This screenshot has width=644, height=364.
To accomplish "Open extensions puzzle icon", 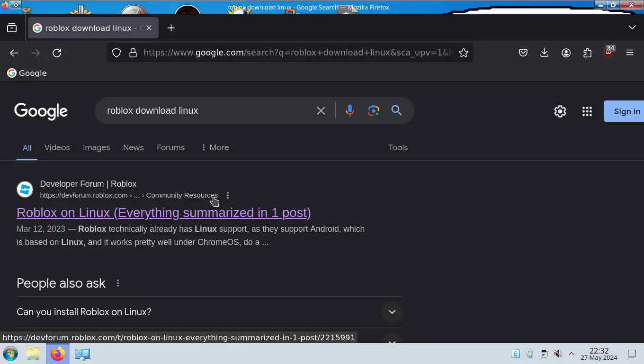I will click(587, 53).
